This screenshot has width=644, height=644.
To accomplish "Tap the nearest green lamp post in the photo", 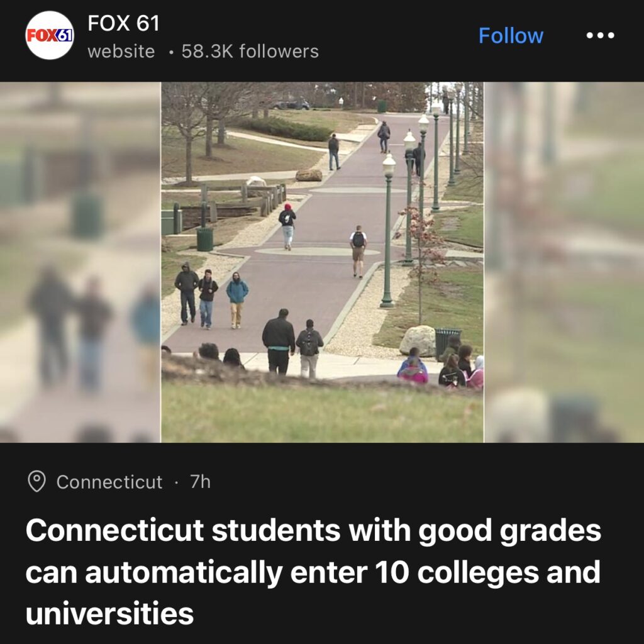I will pos(387,230).
